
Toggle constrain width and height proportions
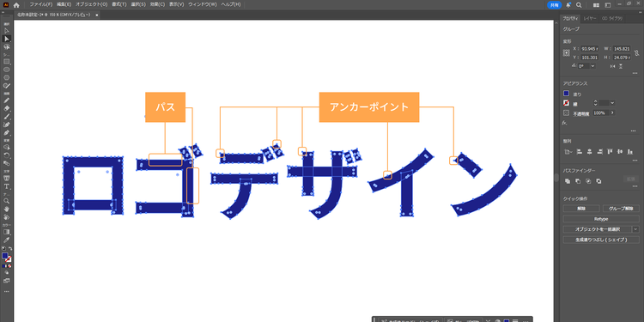[x=636, y=53]
